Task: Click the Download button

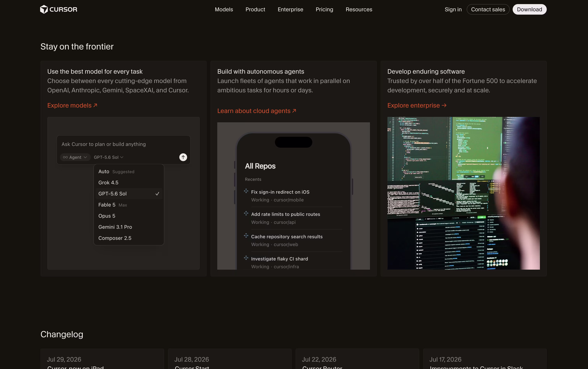Action: 529,9
